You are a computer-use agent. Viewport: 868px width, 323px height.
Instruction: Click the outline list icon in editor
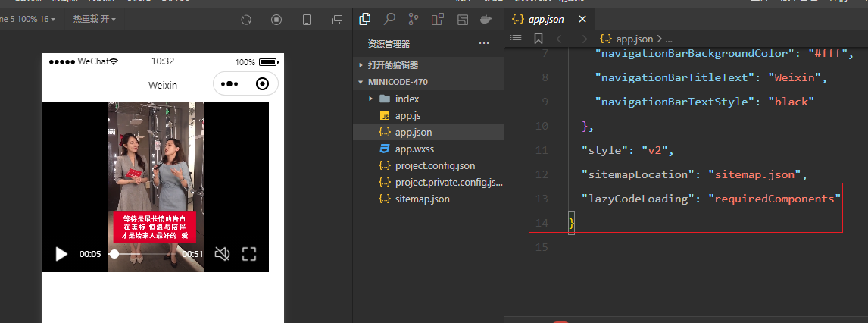(x=516, y=39)
